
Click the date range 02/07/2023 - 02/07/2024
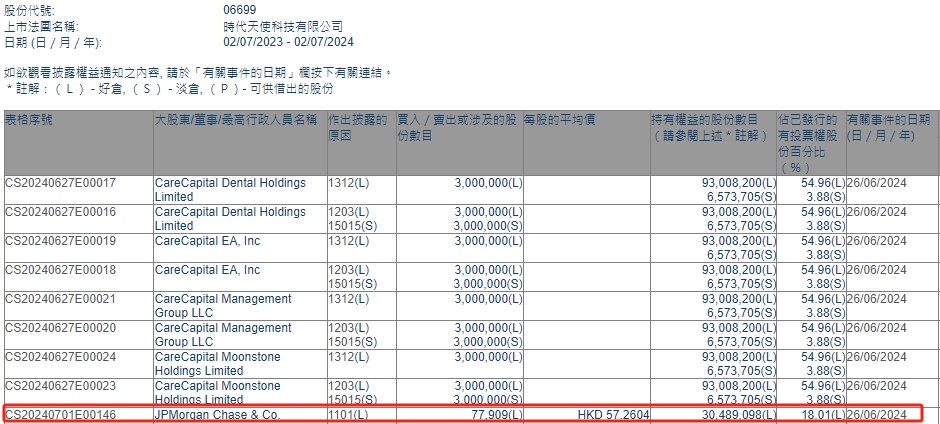tap(288, 42)
